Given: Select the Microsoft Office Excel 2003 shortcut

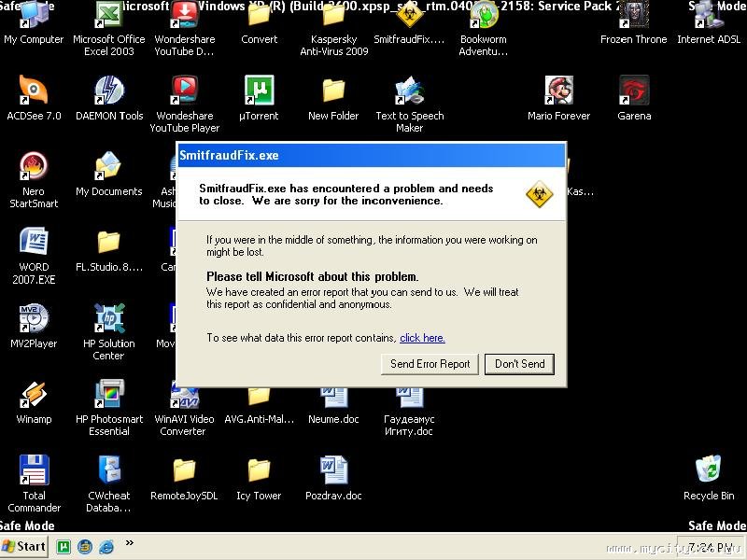Looking at the screenshot, I should pyautogui.click(x=108, y=29).
